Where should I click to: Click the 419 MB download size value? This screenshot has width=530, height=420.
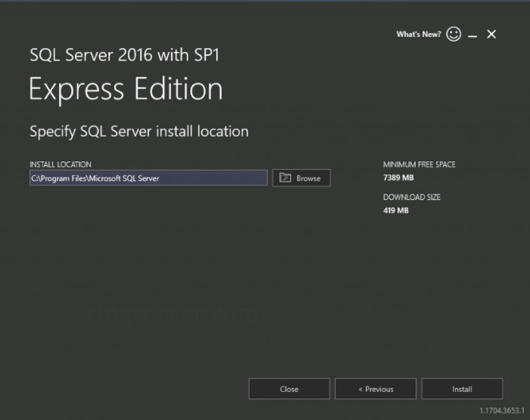tap(396, 210)
